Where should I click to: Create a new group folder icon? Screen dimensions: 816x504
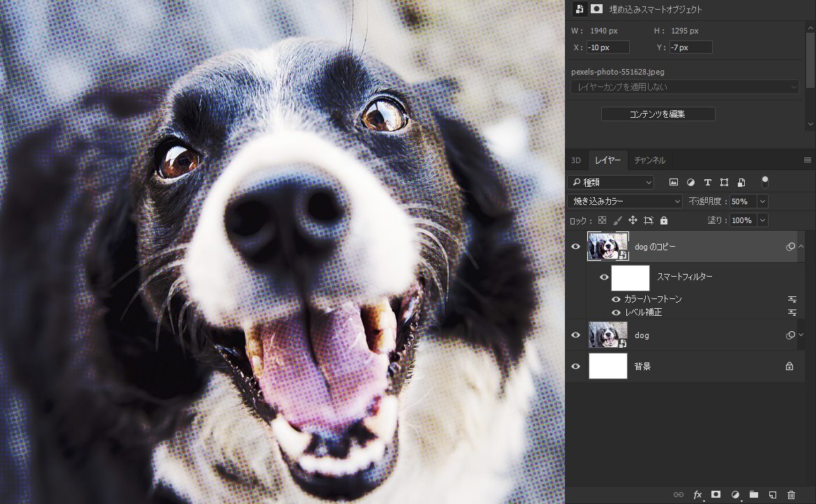(753, 495)
